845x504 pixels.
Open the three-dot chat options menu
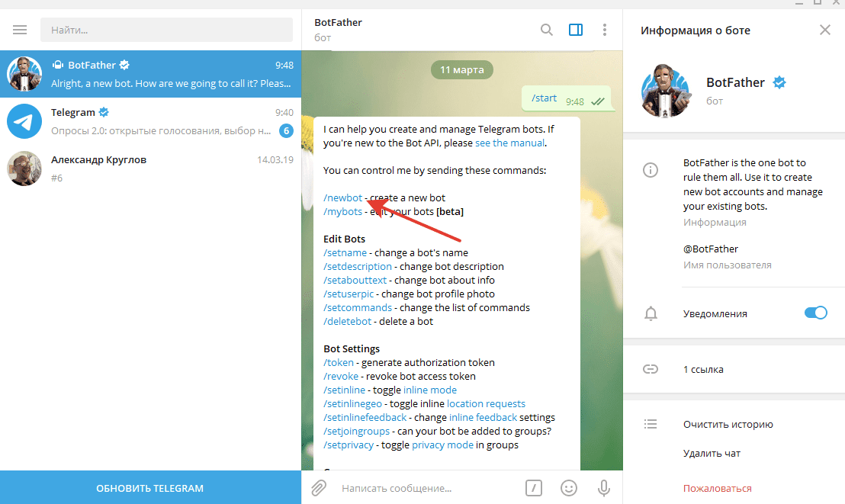[604, 30]
